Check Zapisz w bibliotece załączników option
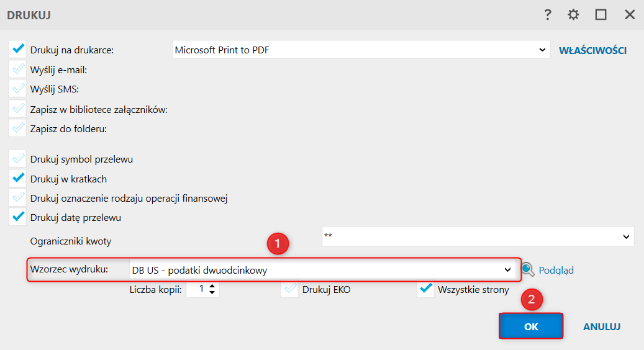 pos(18,109)
